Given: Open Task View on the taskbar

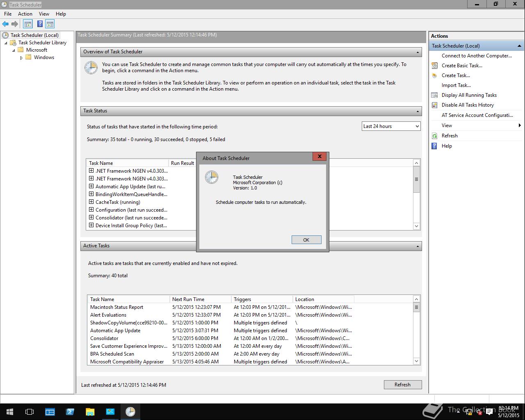Looking at the screenshot, I should click(x=30, y=411).
